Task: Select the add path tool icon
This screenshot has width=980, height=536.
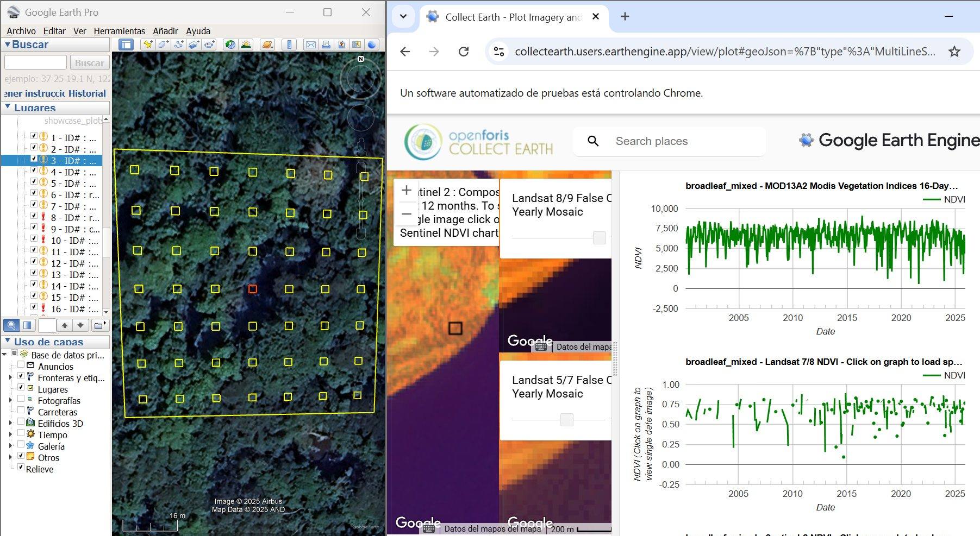Action: [x=178, y=45]
